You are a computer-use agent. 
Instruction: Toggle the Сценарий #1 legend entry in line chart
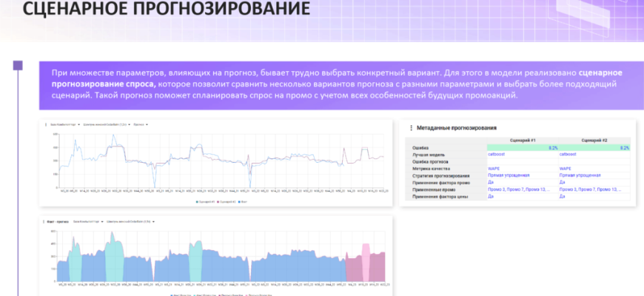204,201
